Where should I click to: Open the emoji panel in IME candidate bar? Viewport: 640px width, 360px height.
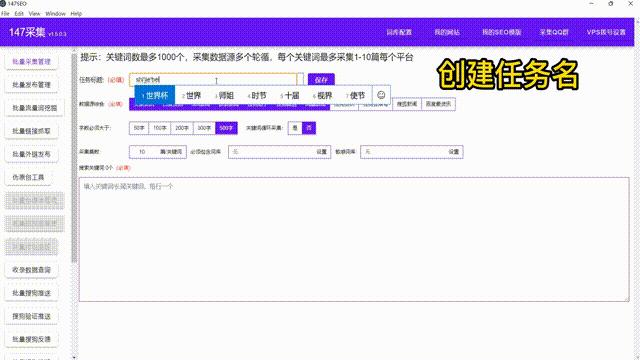(381, 95)
